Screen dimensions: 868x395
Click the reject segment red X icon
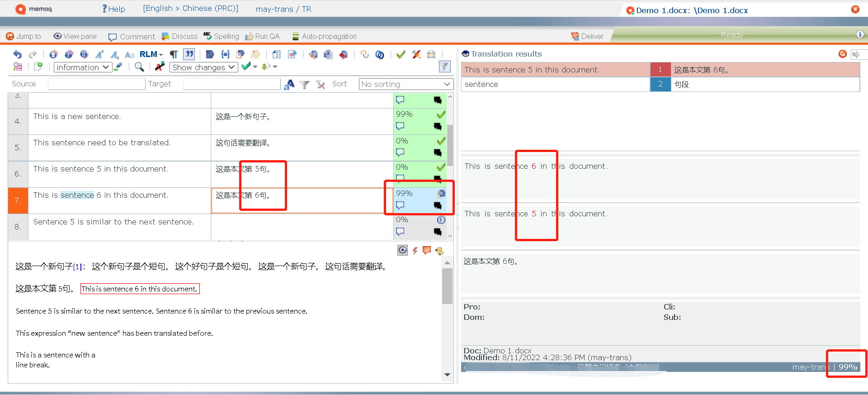click(416, 54)
